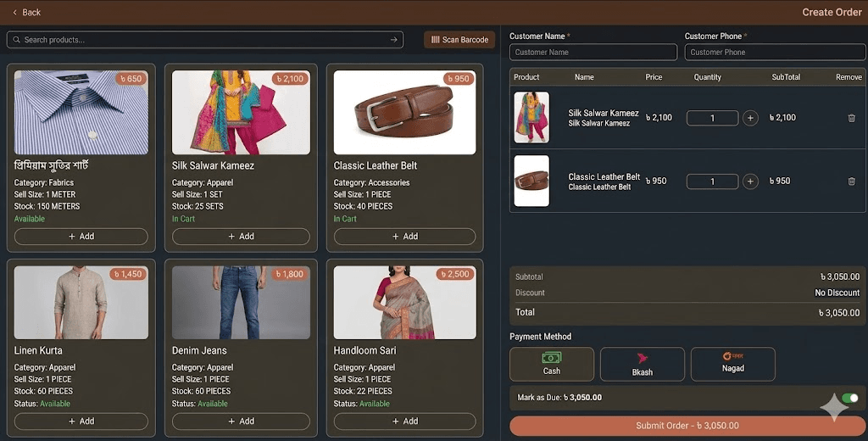Click the Silk Salwar Kameez cart thumbnail
868x441 pixels.
[531, 117]
